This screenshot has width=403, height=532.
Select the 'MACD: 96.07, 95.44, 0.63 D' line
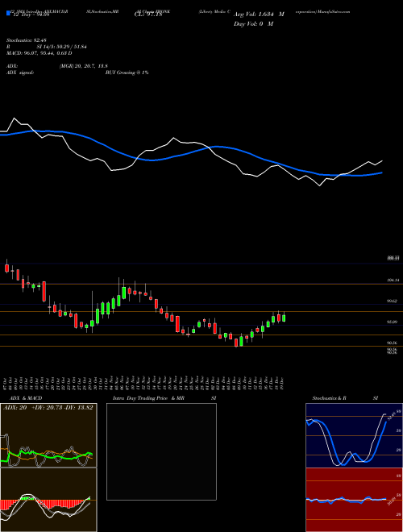(x=39, y=53)
